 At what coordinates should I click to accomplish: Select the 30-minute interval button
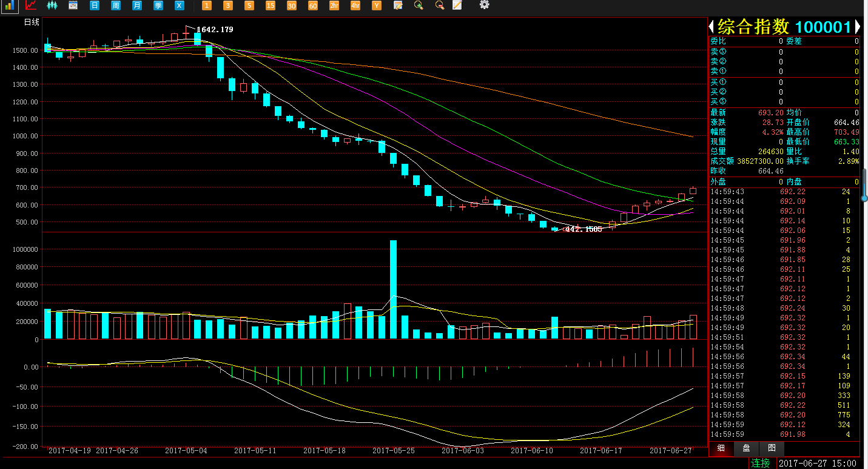(292, 5)
